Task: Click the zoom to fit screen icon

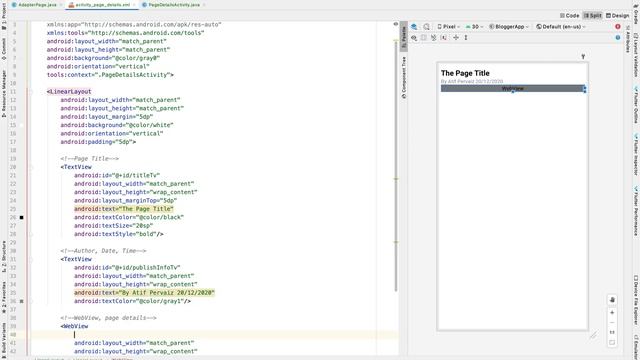Action: click(612, 342)
